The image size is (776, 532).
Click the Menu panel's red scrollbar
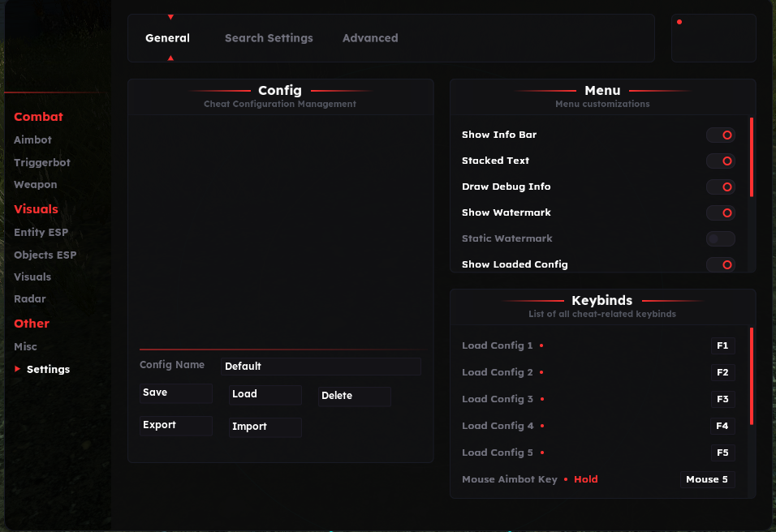click(752, 157)
